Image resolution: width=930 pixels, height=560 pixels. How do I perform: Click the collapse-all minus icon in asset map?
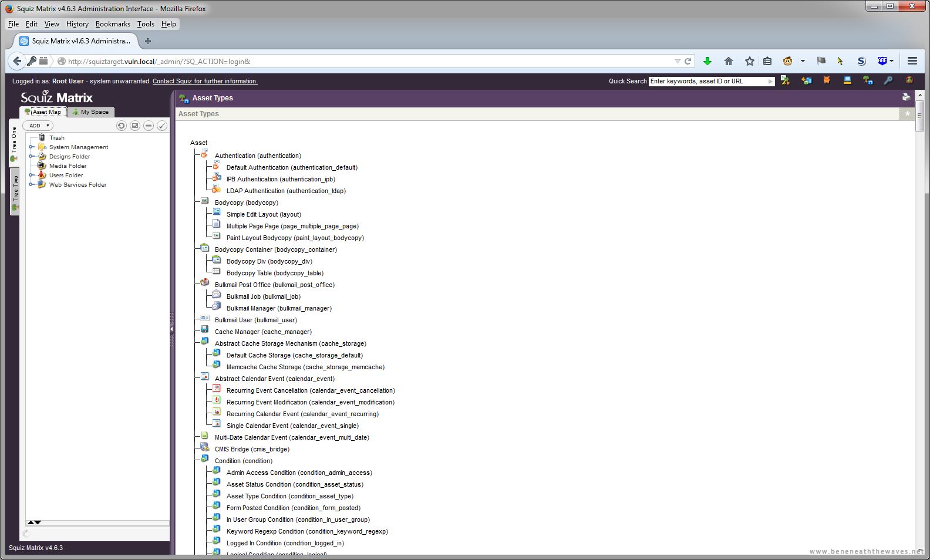tap(149, 126)
